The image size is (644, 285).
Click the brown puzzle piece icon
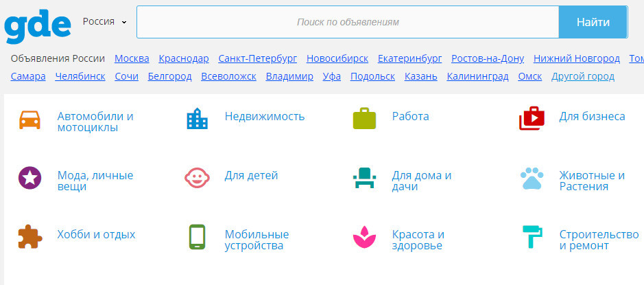(29, 237)
